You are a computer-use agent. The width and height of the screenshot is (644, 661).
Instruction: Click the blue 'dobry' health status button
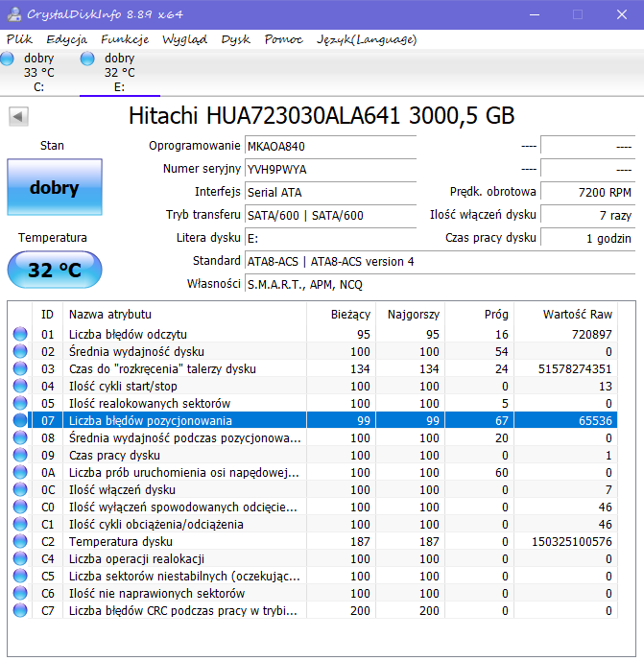point(55,187)
